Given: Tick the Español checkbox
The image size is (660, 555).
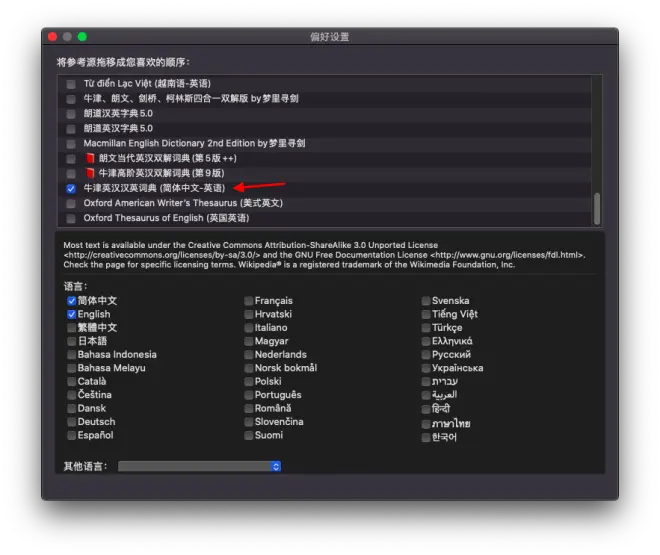Looking at the screenshot, I should pyautogui.click(x=72, y=436).
